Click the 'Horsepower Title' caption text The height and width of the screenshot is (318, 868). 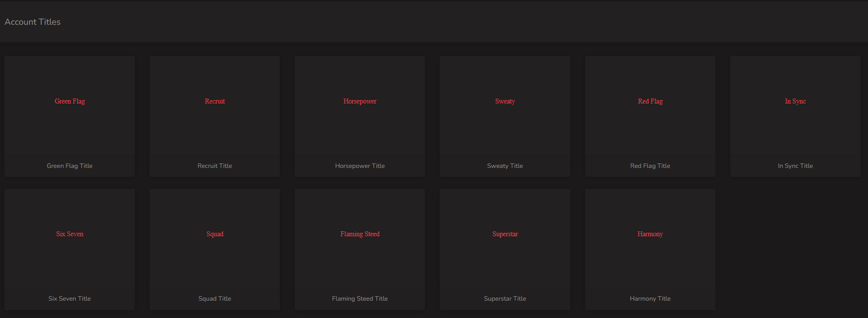pyautogui.click(x=359, y=166)
